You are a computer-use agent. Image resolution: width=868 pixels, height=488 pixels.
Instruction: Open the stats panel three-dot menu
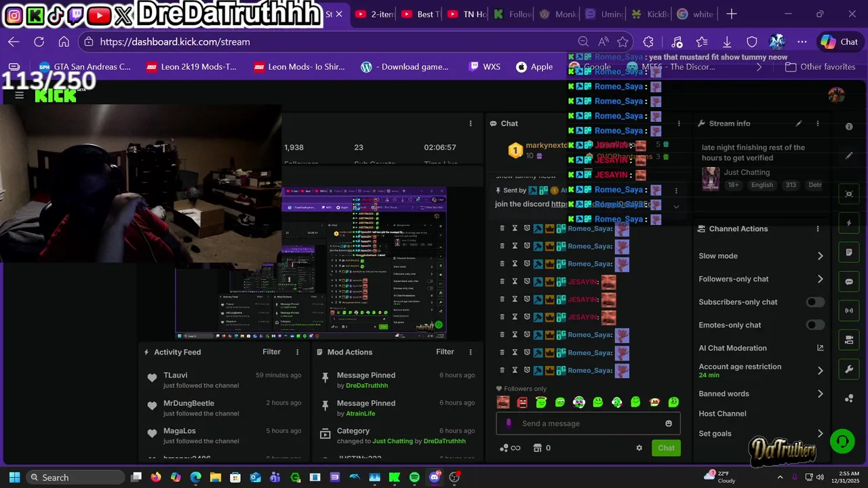point(471,123)
